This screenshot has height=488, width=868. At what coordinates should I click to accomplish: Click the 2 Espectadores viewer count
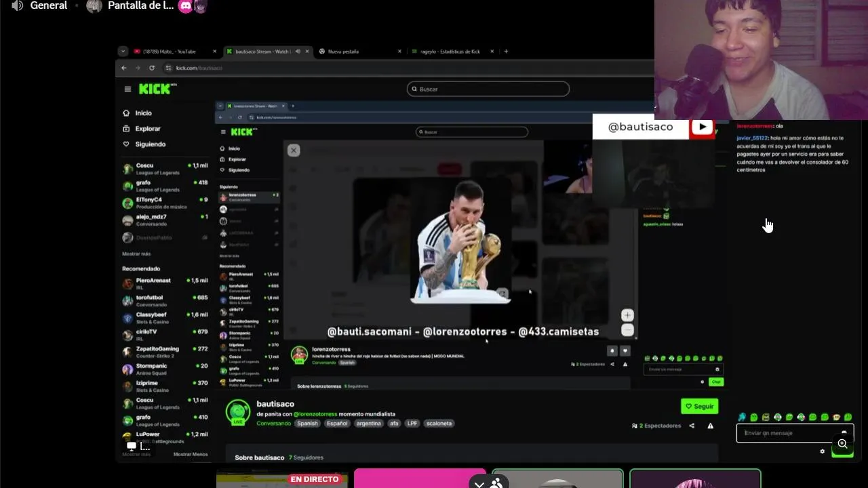pyautogui.click(x=656, y=426)
